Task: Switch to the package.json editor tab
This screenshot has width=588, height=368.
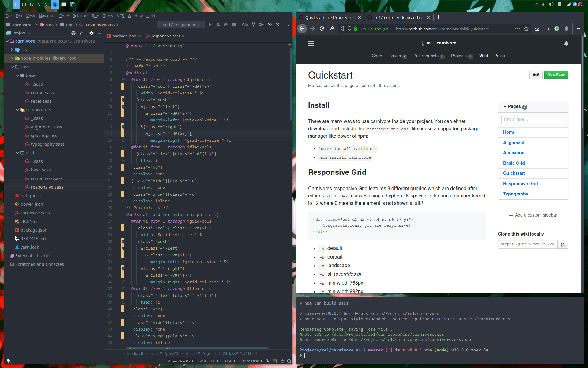Action: pyautogui.click(x=124, y=36)
